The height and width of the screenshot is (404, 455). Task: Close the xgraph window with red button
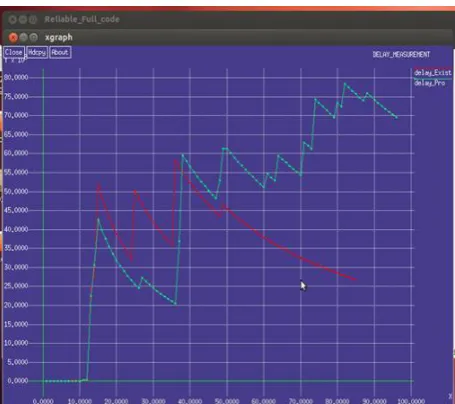[13, 37]
